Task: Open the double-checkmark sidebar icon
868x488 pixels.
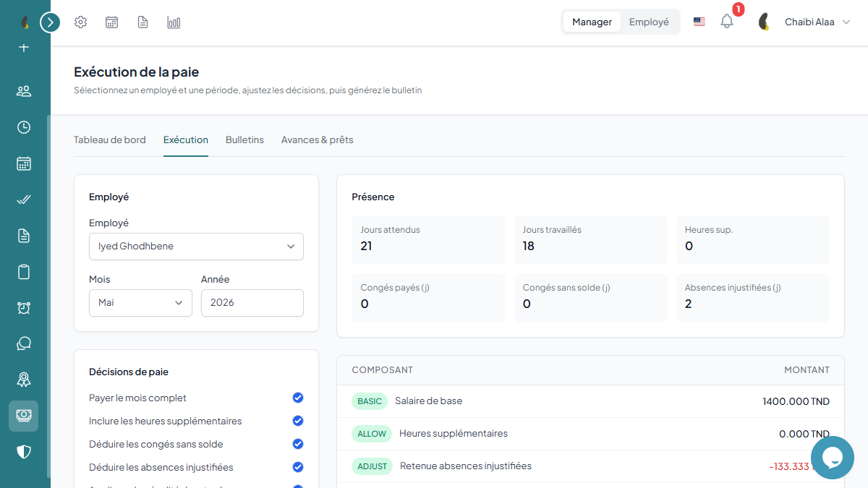Action: 24,200
